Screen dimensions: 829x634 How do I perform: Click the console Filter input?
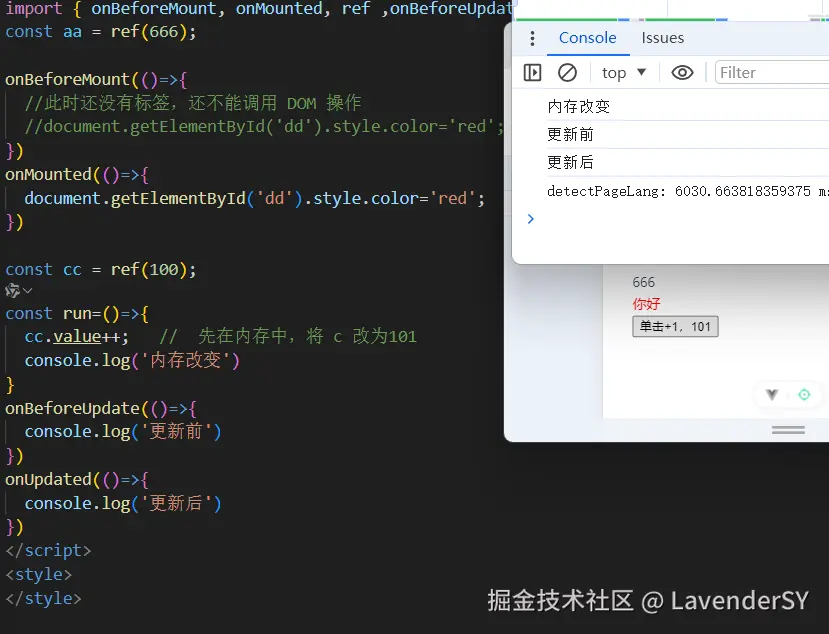point(770,72)
